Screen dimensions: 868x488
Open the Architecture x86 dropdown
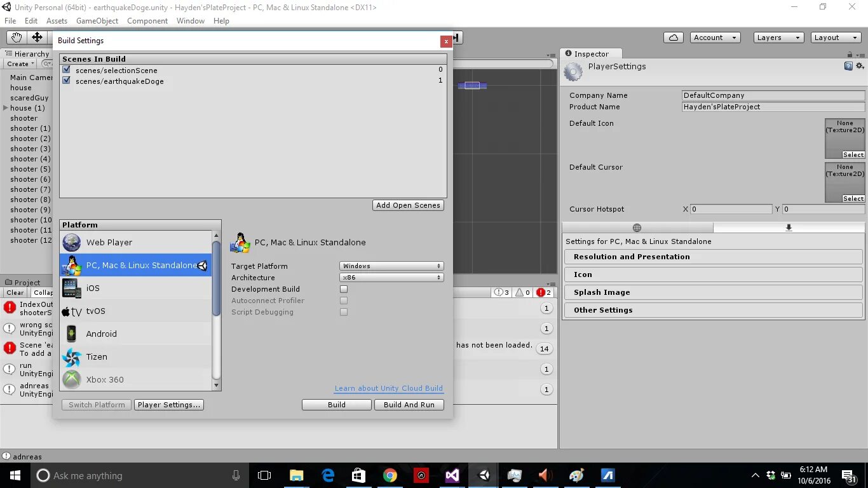coord(391,278)
